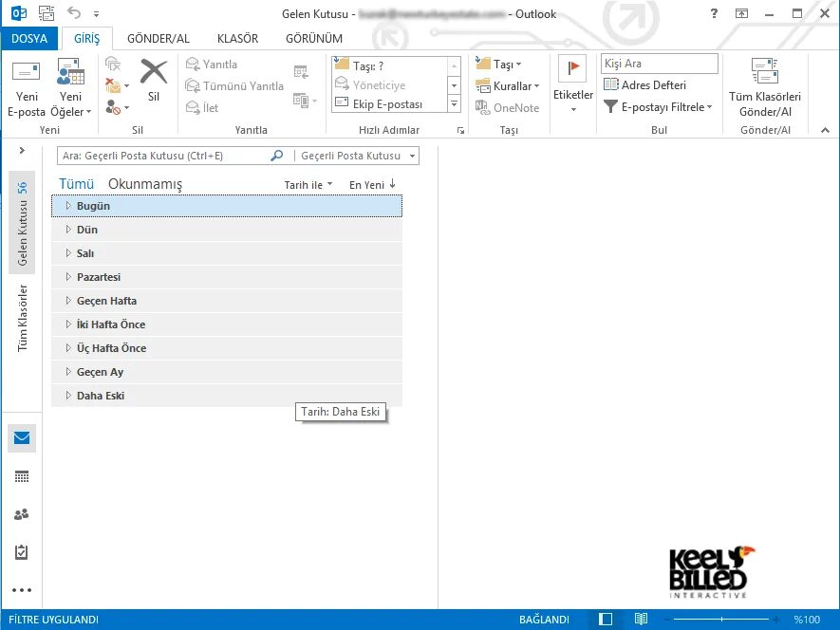Image resolution: width=840 pixels, height=630 pixels.
Task: Open the Tarih ile sort dropdown
Action: (x=308, y=185)
